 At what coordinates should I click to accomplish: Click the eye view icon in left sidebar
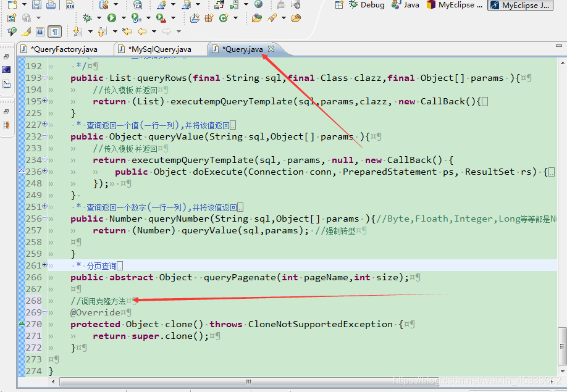6,69
